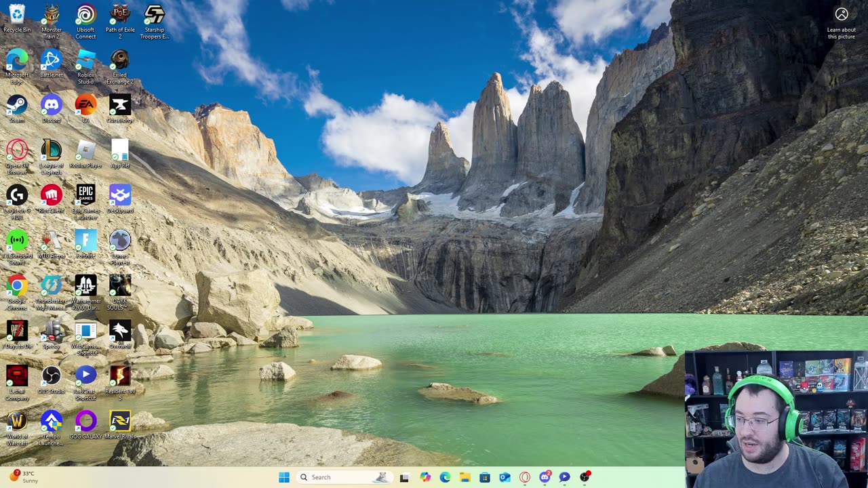Select the OBS Studio desktop shortcut
Screen dimensions: 868x488
pyautogui.click(x=52, y=380)
